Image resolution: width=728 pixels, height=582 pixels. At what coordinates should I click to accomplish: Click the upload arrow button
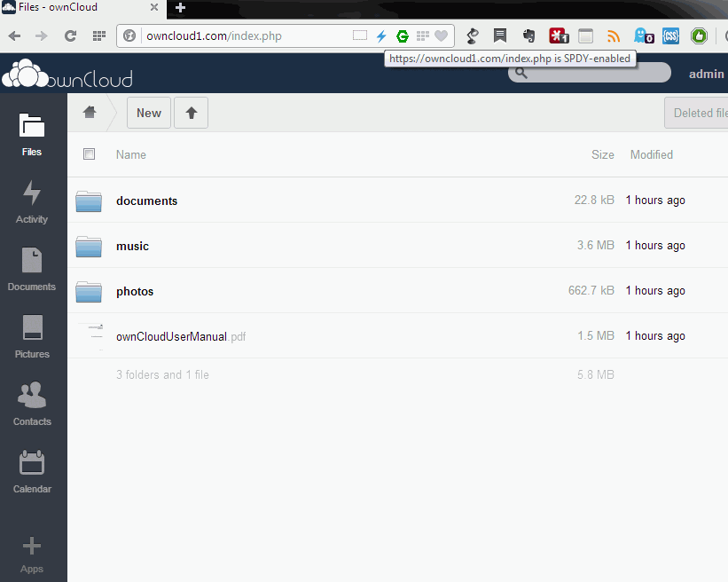pyautogui.click(x=191, y=113)
